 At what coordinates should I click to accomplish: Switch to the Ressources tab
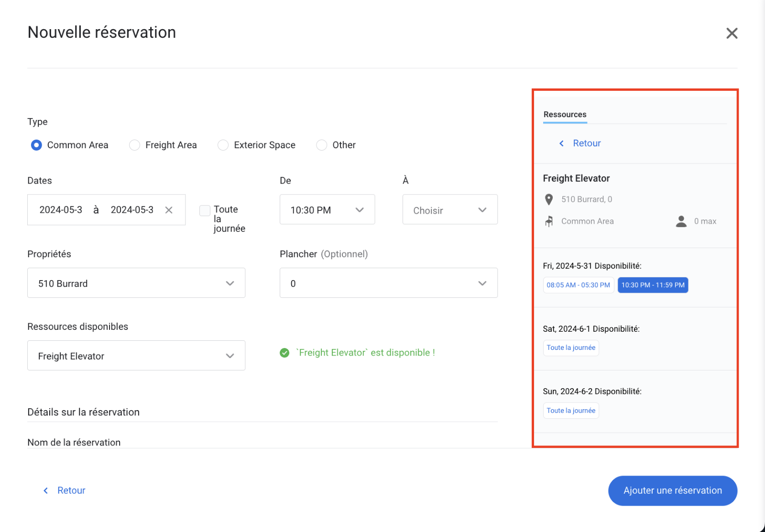click(x=565, y=115)
